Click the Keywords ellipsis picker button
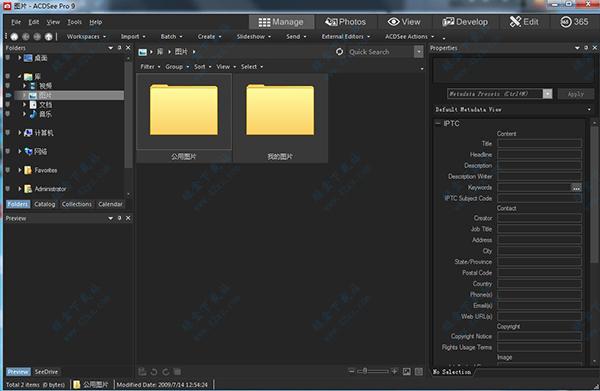 [x=576, y=187]
